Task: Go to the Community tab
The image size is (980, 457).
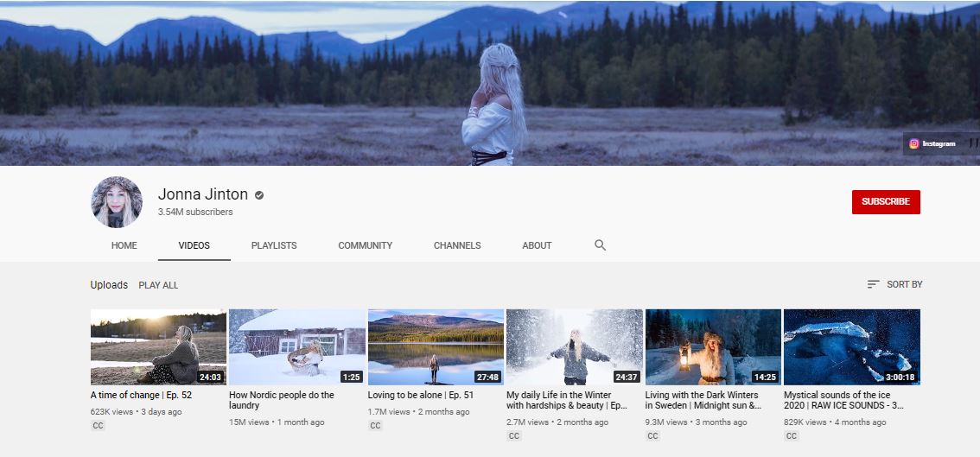Action: (x=365, y=245)
